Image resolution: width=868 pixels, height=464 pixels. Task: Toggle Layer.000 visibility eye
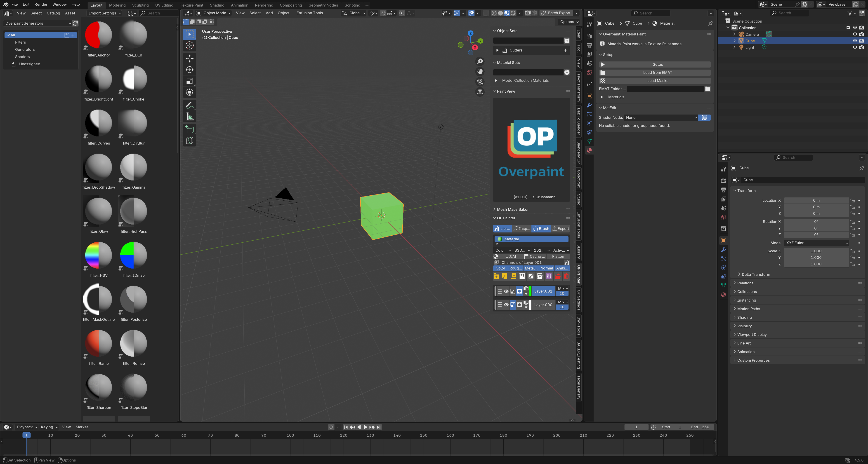tap(506, 305)
